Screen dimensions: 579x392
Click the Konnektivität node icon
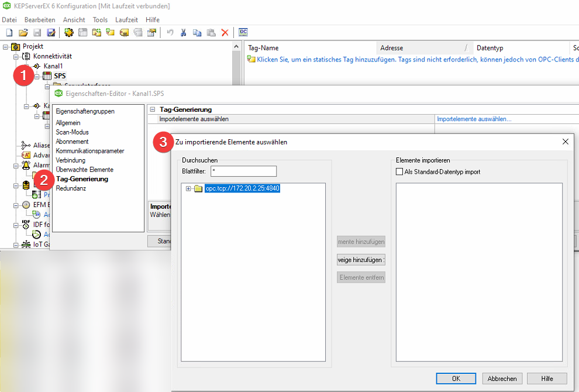(x=26, y=56)
